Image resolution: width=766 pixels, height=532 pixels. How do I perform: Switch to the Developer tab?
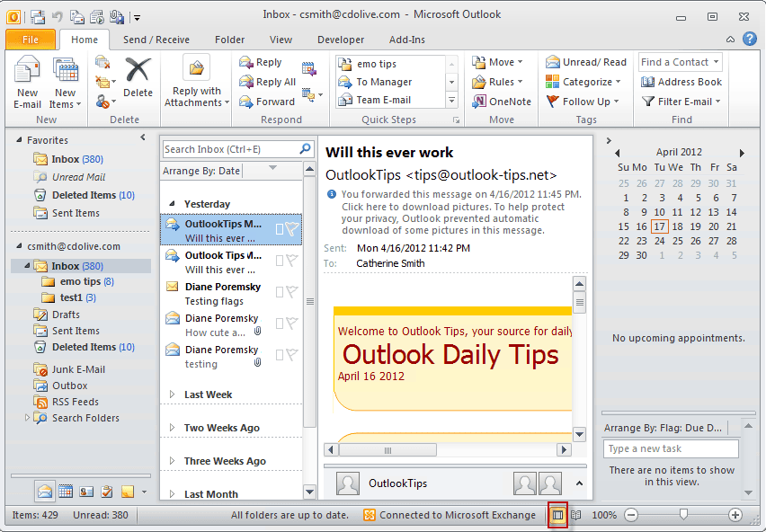point(341,40)
